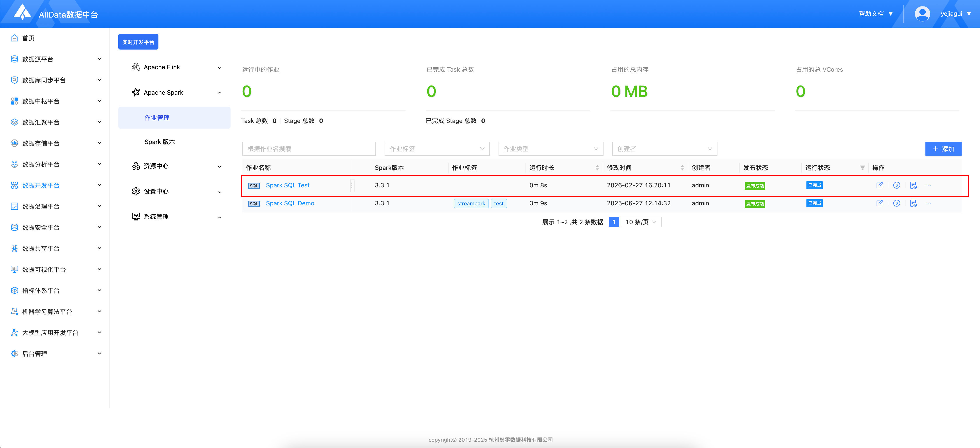
Task: Click the 首页 home icon in sidebar
Action: click(x=14, y=38)
